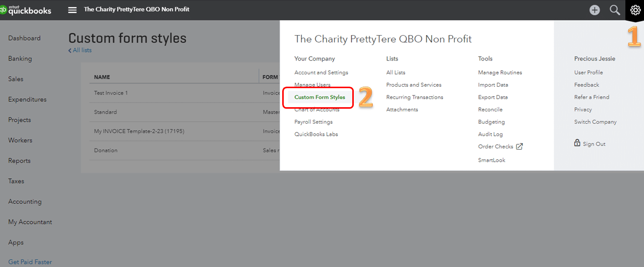The height and width of the screenshot is (267, 644).
Task: Sort by the NAME column header
Action: point(102,77)
